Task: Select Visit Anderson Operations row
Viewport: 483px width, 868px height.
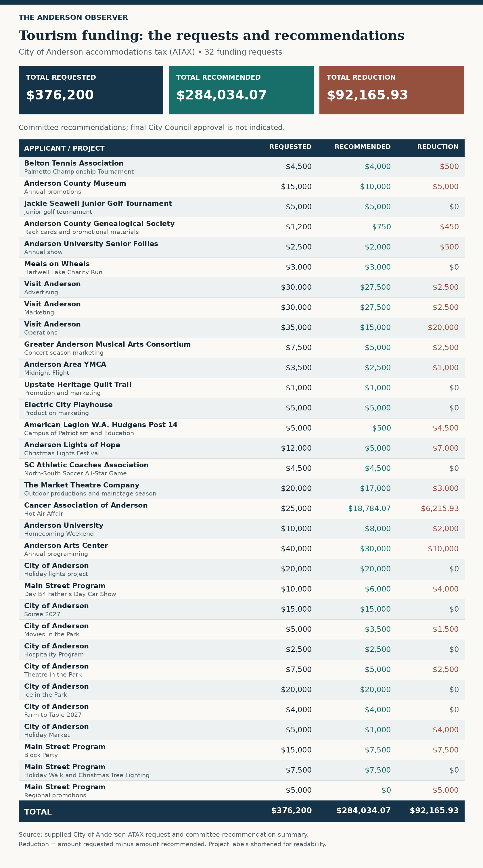Action: (241, 328)
